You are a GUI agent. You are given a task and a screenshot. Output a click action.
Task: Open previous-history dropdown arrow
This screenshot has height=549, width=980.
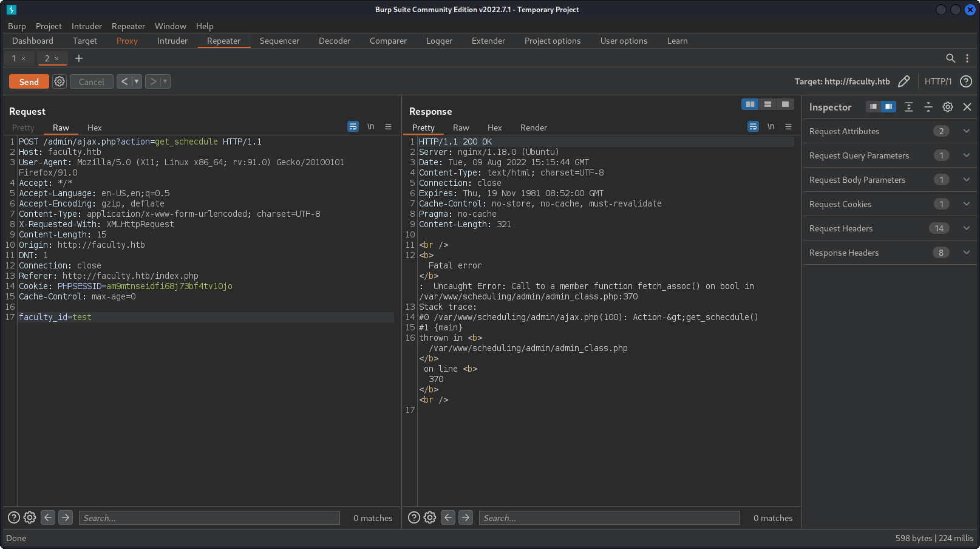point(137,81)
